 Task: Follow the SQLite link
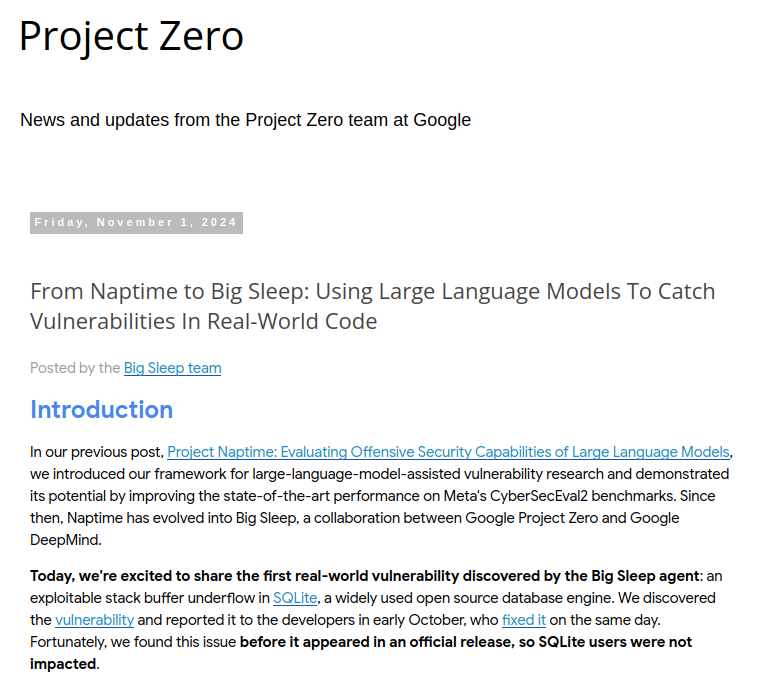pos(295,598)
